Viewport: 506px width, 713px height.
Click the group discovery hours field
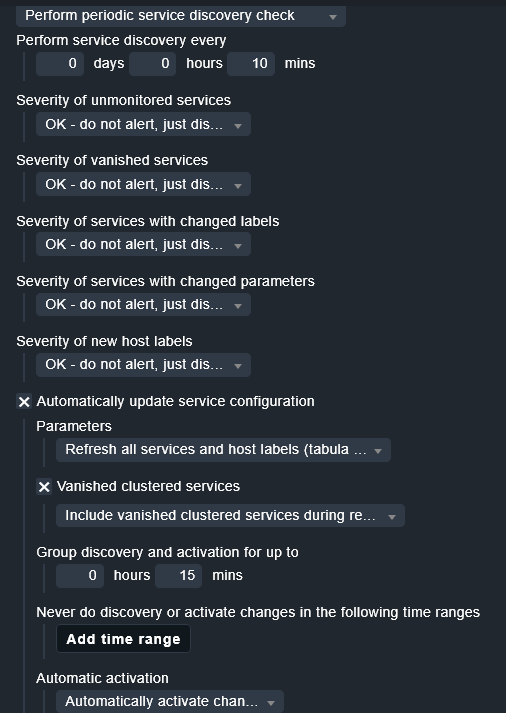(80, 576)
